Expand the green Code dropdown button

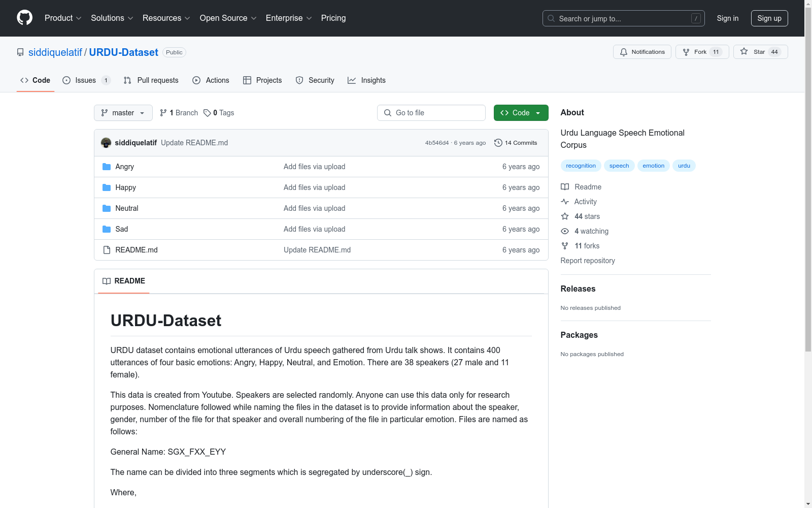tap(521, 113)
